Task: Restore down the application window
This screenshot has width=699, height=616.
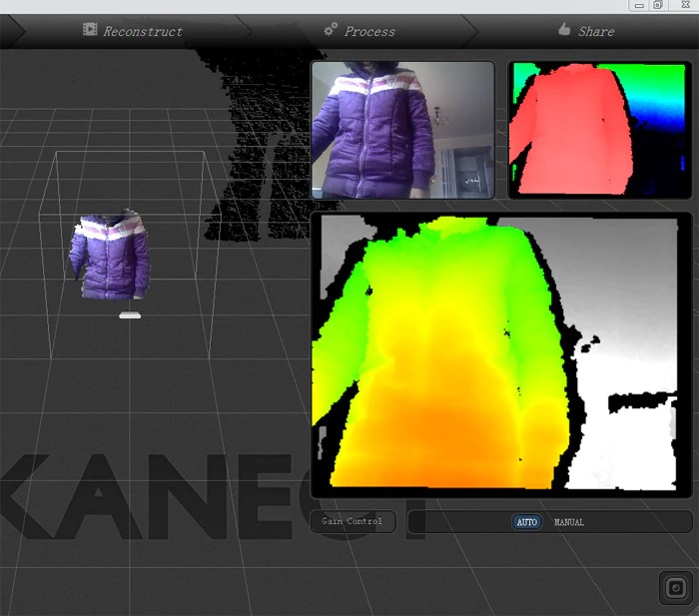Action: pyautogui.click(x=658, y=6)
